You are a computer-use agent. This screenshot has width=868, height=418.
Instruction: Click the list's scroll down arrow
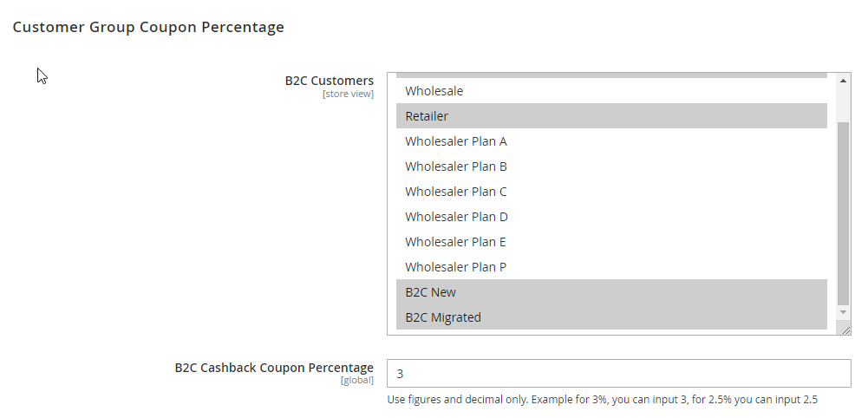click(x=844, y=311)
